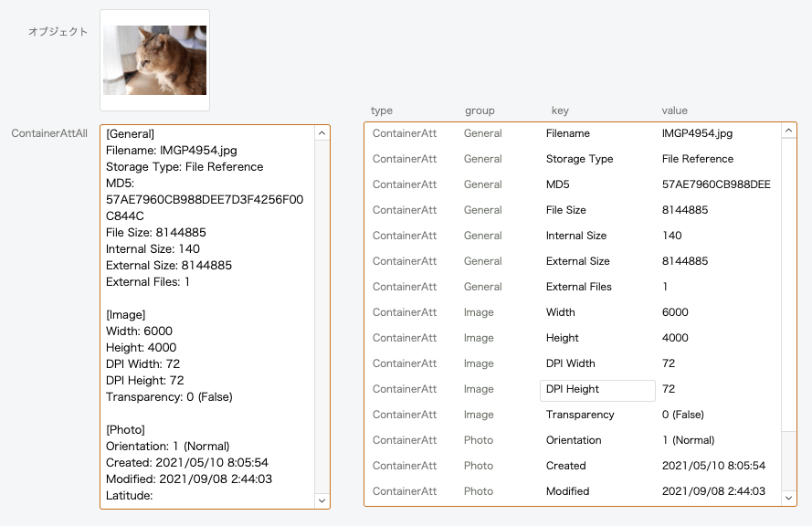Click the Image group cell in Width row

[x=479, y=312]
